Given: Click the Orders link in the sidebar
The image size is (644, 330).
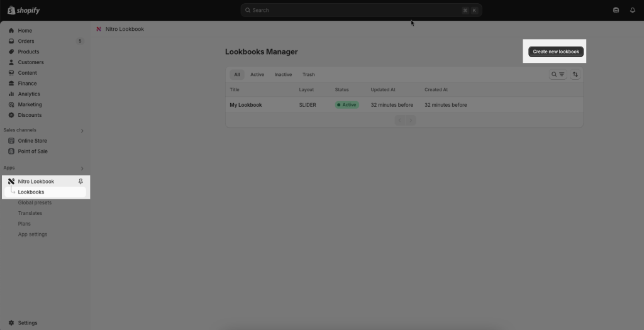Looking at the screenshot, I should click(x=26, y=41).
